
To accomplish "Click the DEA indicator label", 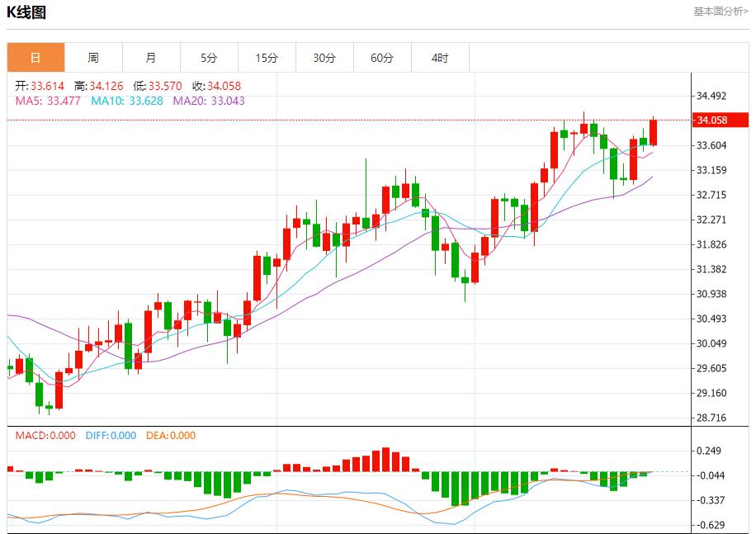I will point(171,435).
